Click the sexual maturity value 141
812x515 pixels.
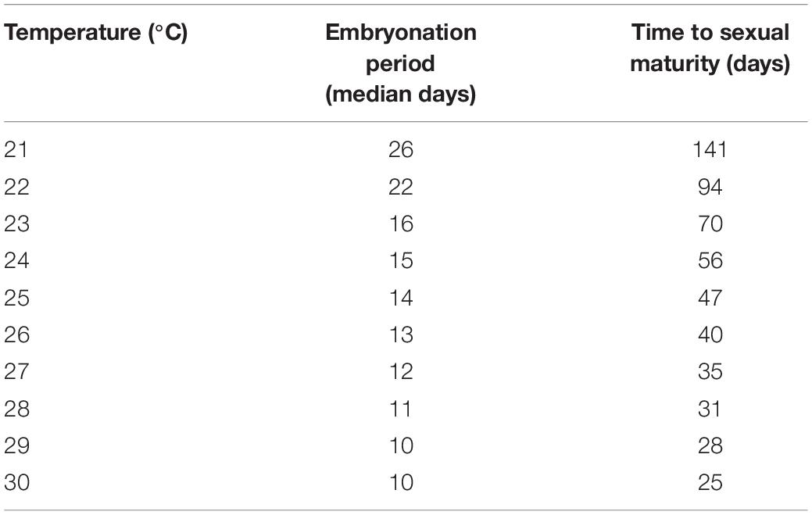click(x=710, y=149)
